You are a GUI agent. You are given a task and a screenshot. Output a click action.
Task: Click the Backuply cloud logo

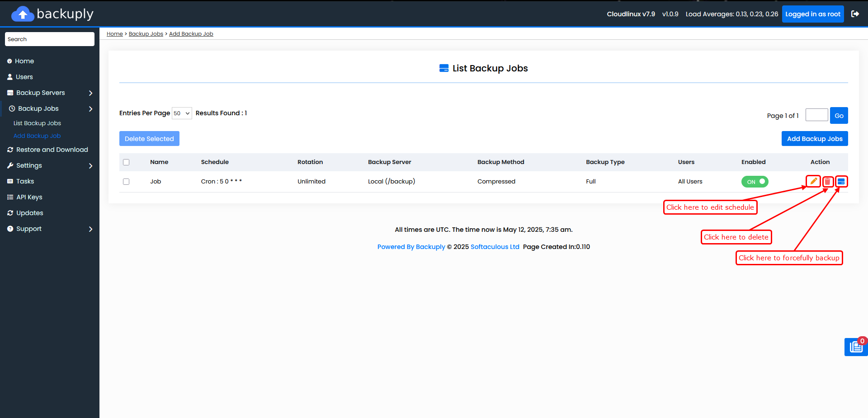(x=23, y=14)
